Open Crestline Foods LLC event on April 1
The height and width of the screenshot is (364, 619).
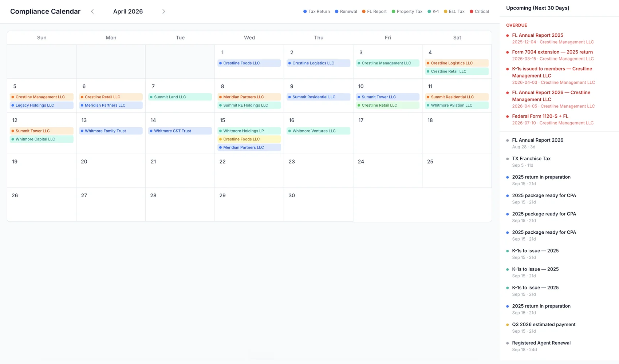pyautogui.click(x=249, y=63)
